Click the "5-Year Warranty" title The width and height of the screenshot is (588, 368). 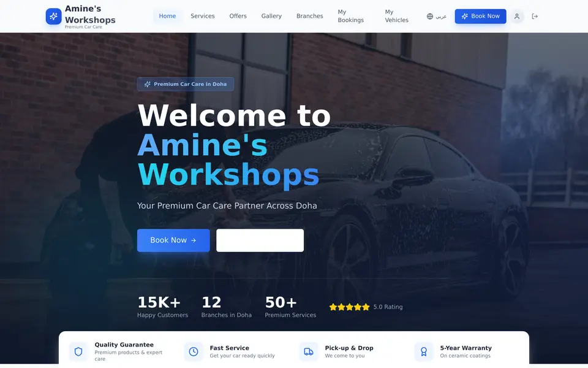tap(466, 348)
